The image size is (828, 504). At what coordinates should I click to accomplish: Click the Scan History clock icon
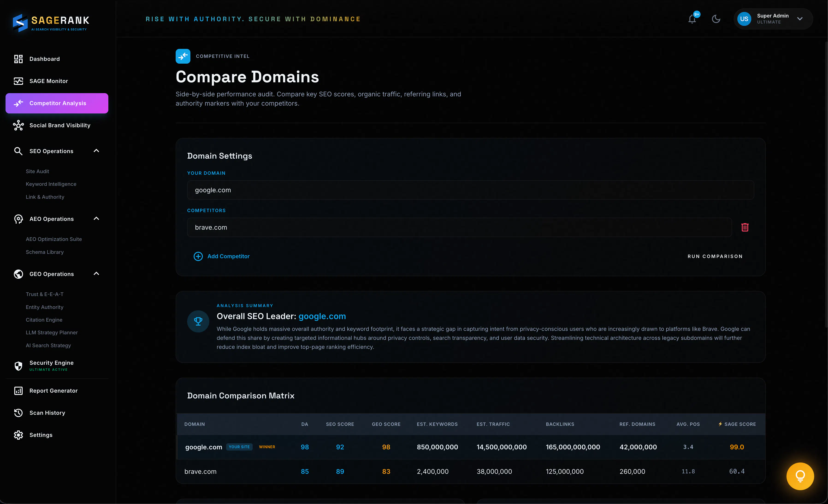(18, 413)
